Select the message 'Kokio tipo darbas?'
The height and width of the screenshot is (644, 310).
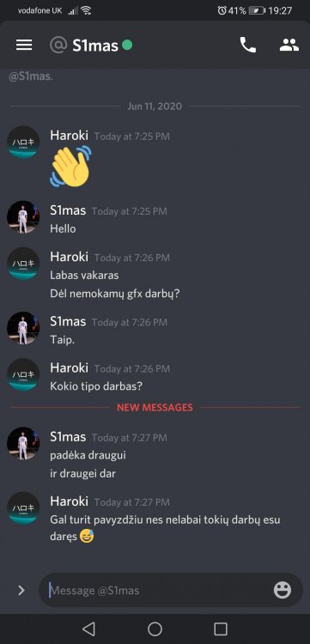(x=96, y=386)
